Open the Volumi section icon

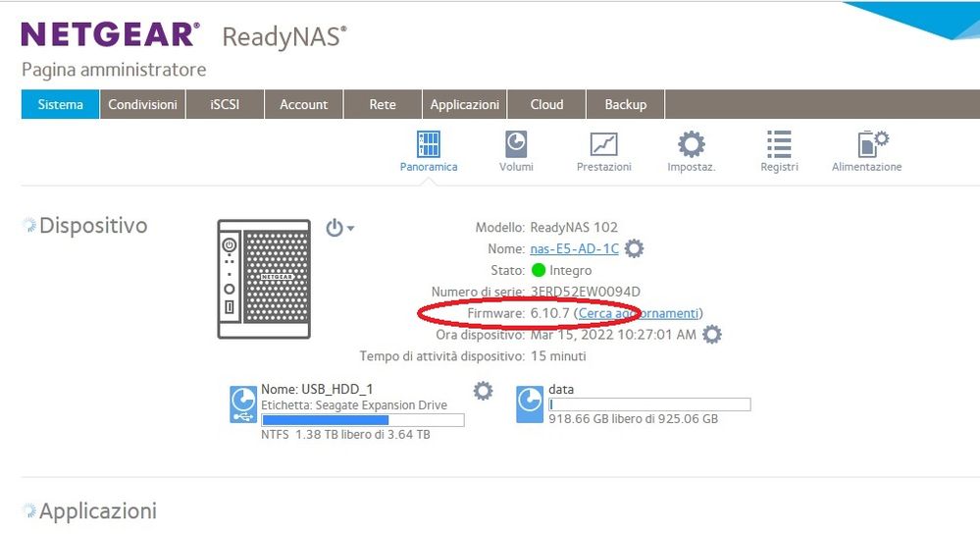tap(516, 144)
